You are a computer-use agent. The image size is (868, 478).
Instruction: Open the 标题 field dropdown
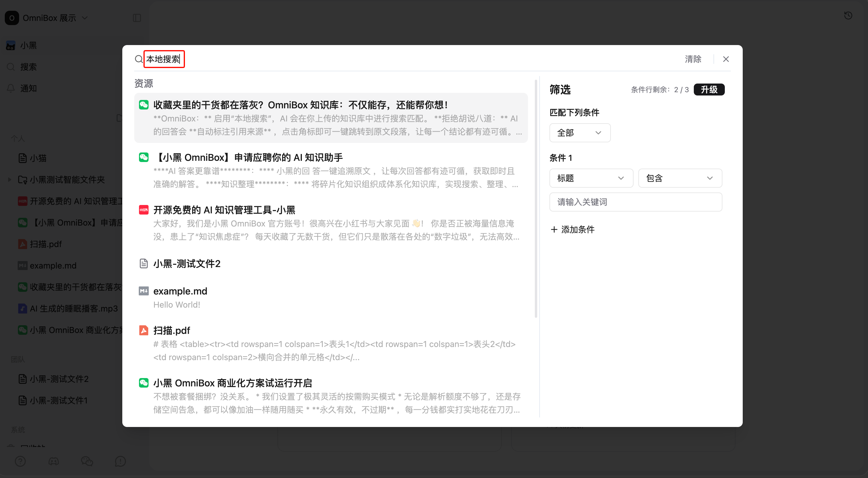tap(591, 178)
